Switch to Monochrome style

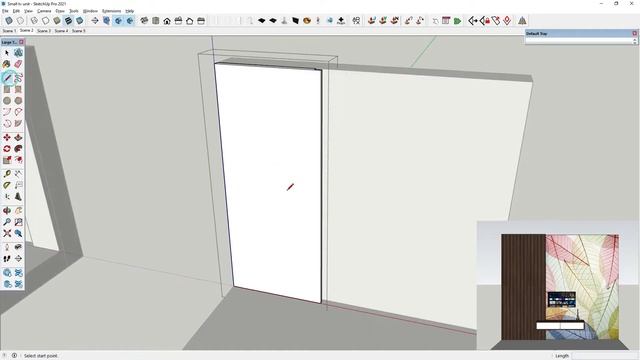(80, 20)
